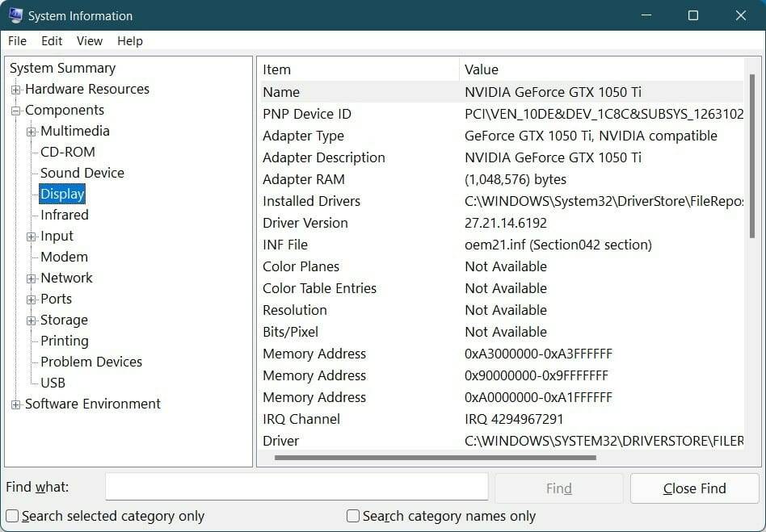Expand the Network node
Image resolution: width=766 pixels, height=532 pixels.
[x=29, y=278]
